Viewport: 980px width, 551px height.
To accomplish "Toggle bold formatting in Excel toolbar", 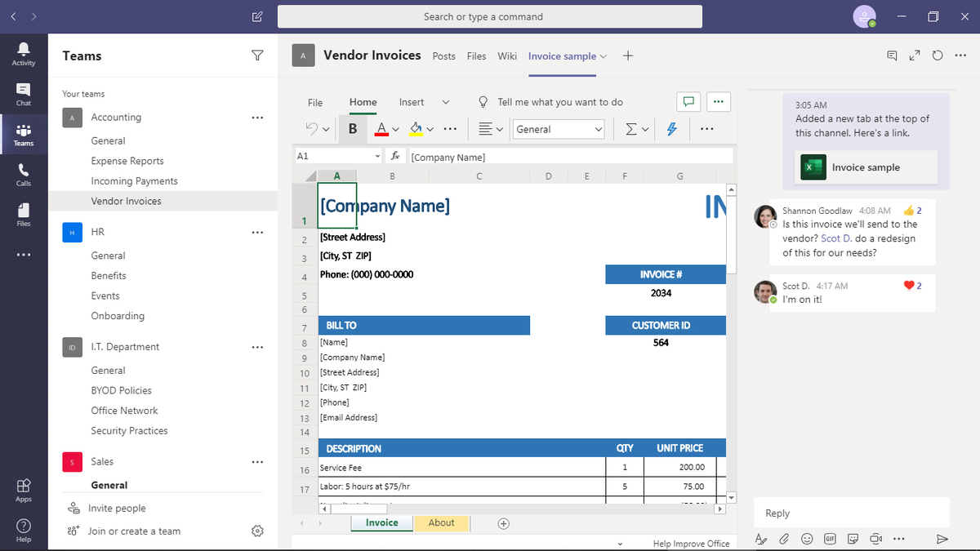I will click(x=353, y=129).
